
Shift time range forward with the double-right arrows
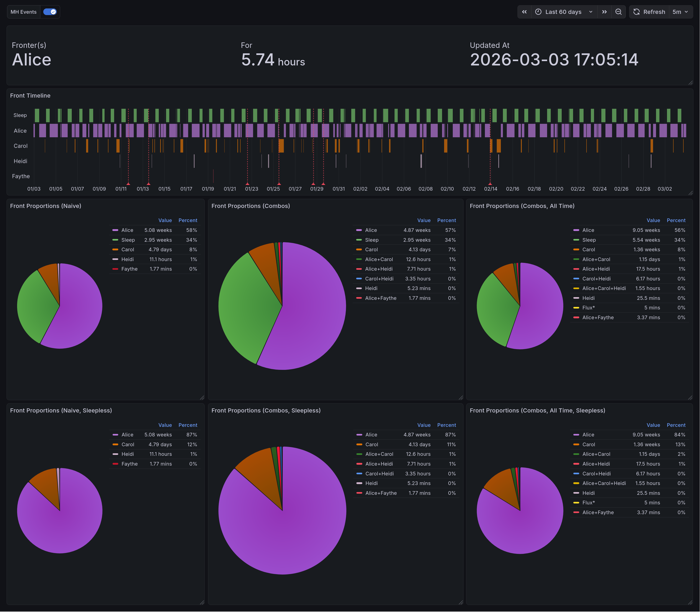[605, 12]
